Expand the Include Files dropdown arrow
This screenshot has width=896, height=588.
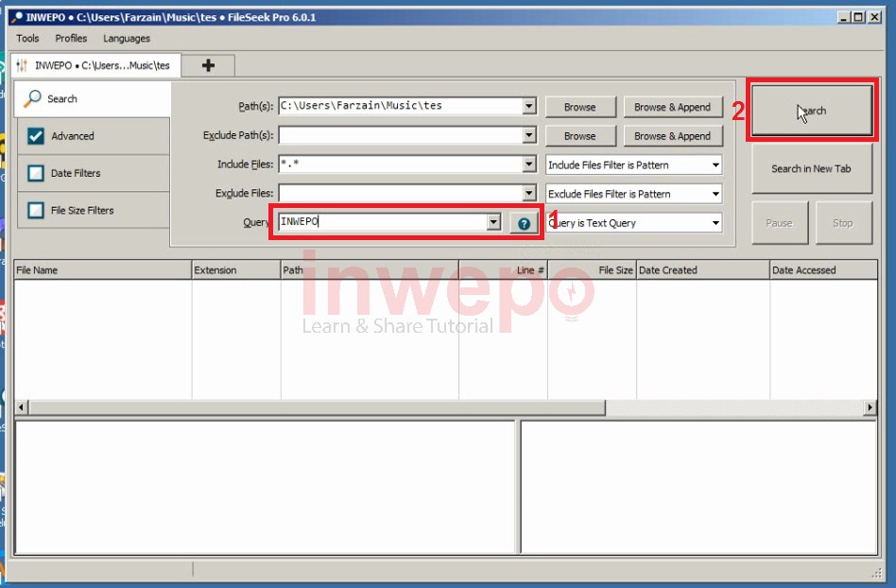529,164
